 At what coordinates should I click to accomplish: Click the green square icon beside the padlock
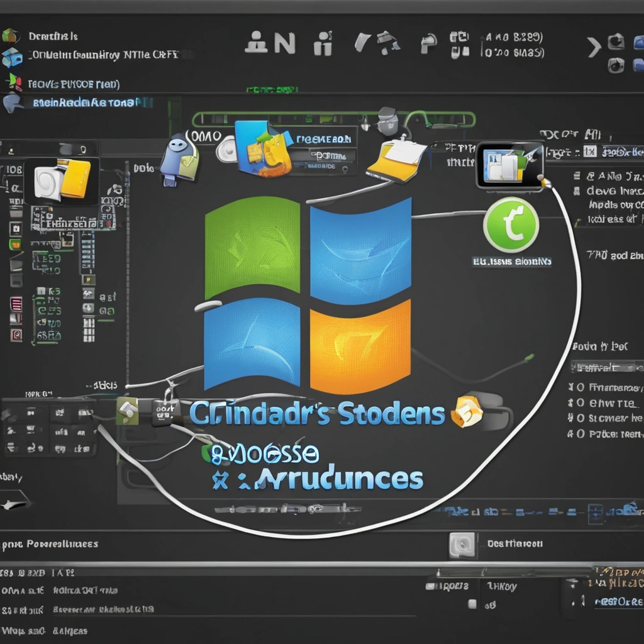pyautogui.click(x=128, y=411)
